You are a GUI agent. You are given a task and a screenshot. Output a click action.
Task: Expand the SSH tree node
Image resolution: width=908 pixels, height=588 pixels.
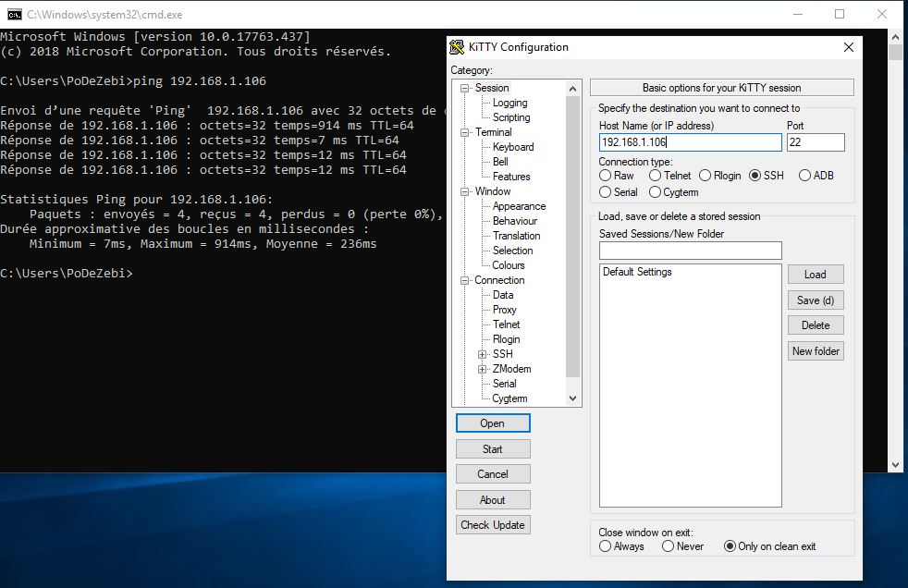482,354
